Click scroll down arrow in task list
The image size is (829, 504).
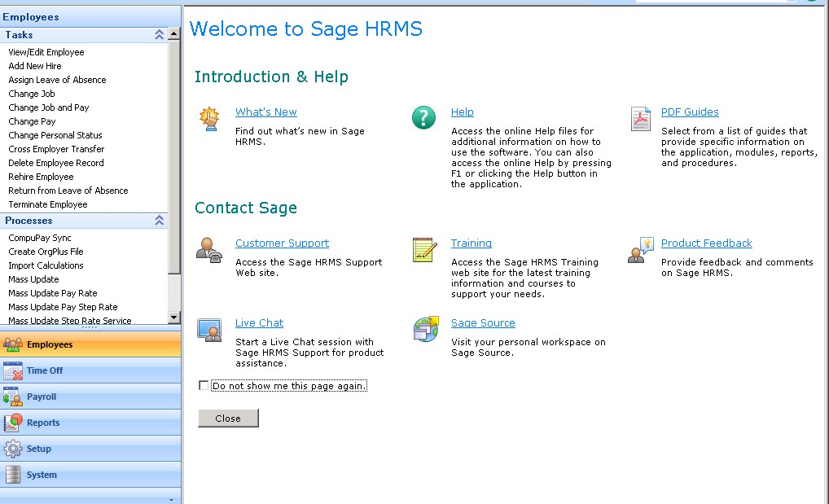pos(174,318)
